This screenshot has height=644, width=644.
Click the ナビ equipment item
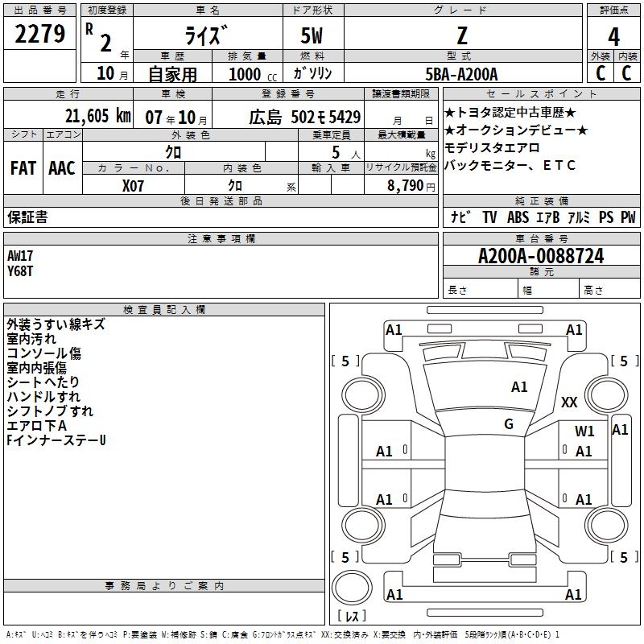(460, 217)
